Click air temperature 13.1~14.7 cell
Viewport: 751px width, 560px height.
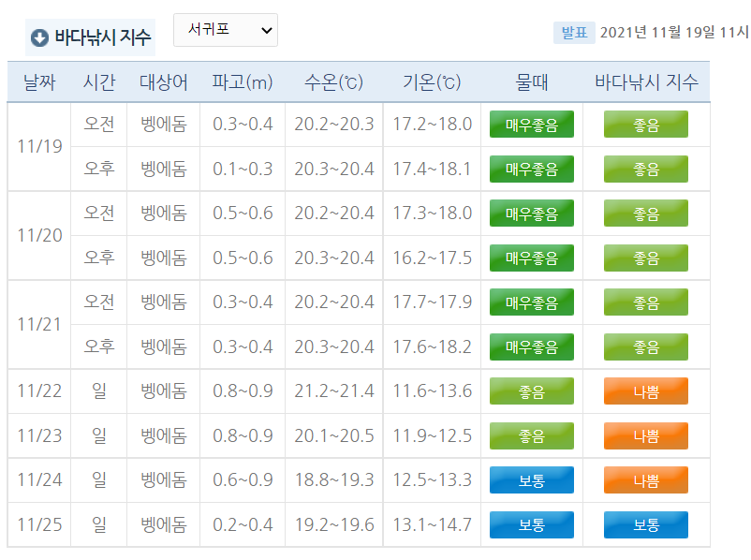(x=432, y=525)
